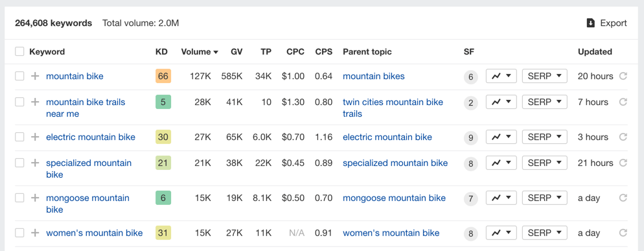The width and height of the screenshot is (644, 251).
Task: Select the women's mountain bike row checkbox
Action: 19,233
